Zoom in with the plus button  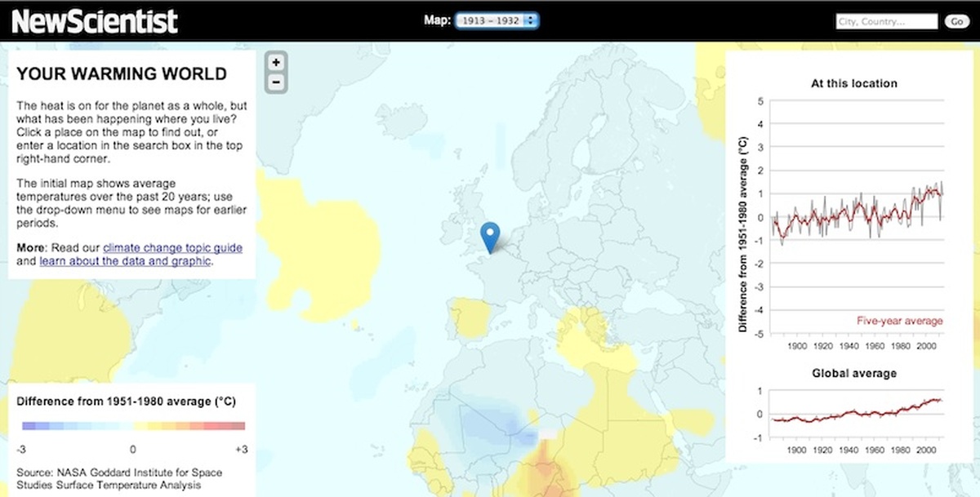point(276,63)
